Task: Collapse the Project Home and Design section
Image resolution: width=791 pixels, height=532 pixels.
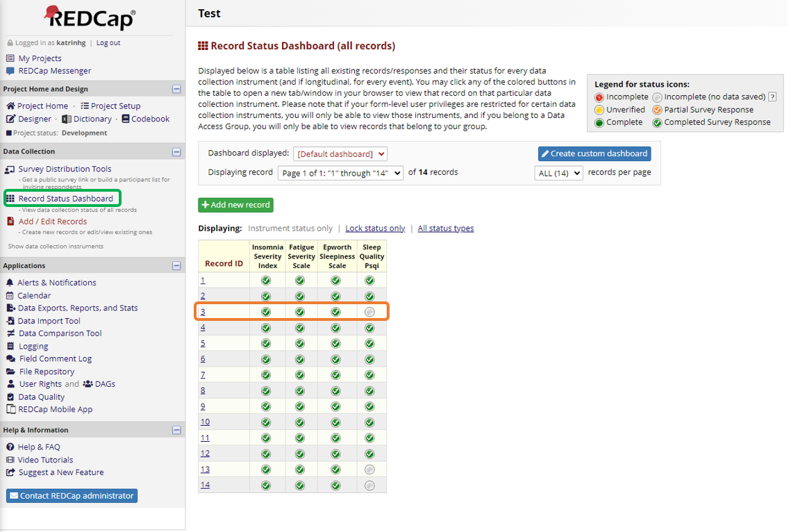Action: pos(176,89)
